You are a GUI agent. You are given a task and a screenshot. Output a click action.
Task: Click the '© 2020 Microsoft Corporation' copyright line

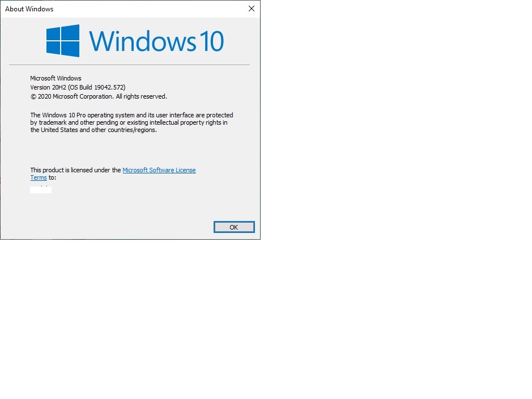(x=99, y=96)
